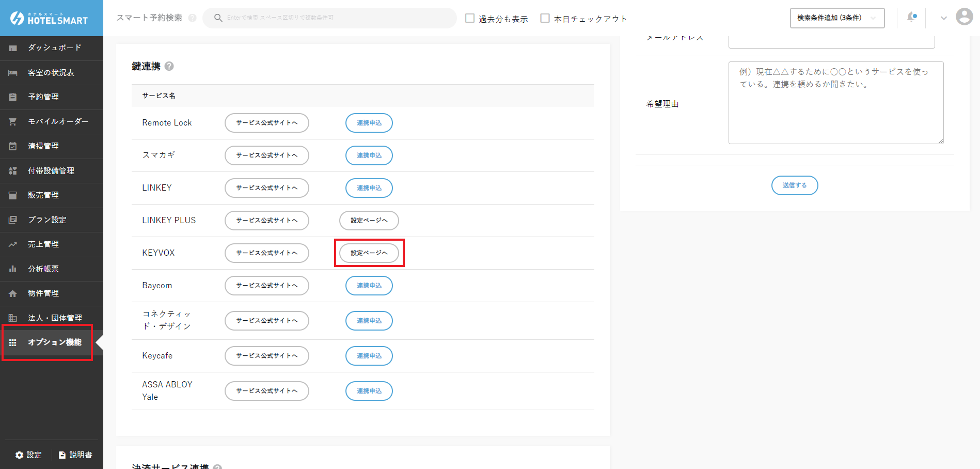This screenshot has width=980, height=469.
Task: Click the search magnifier icon
Action: pyautogui.click(x=218, y=18)
